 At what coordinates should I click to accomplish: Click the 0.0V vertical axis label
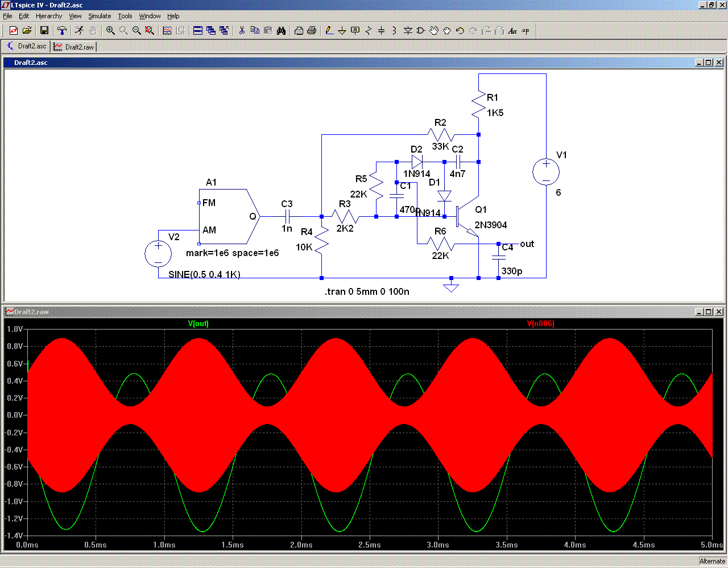14,415
